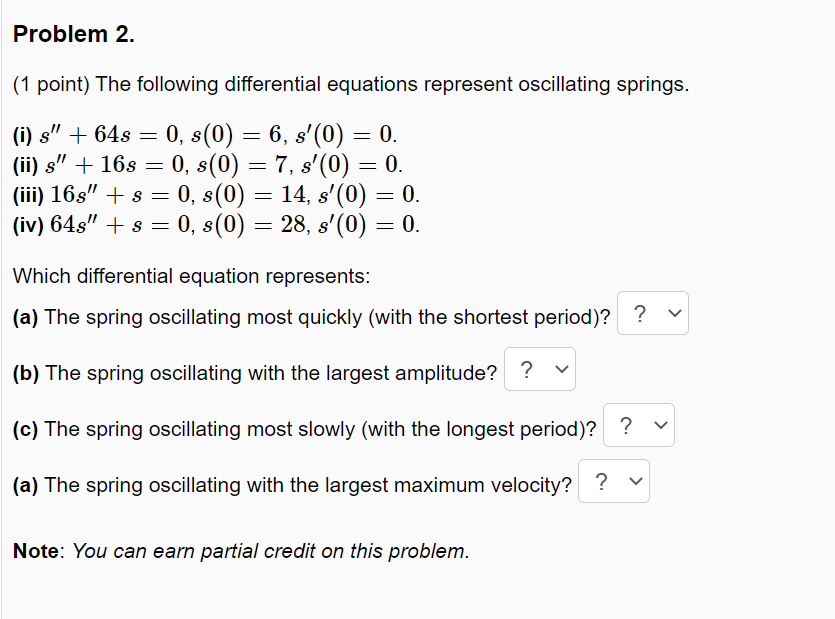
Task: Open the largest amplitude answer dropdown
Action: (x=539, y=369)
